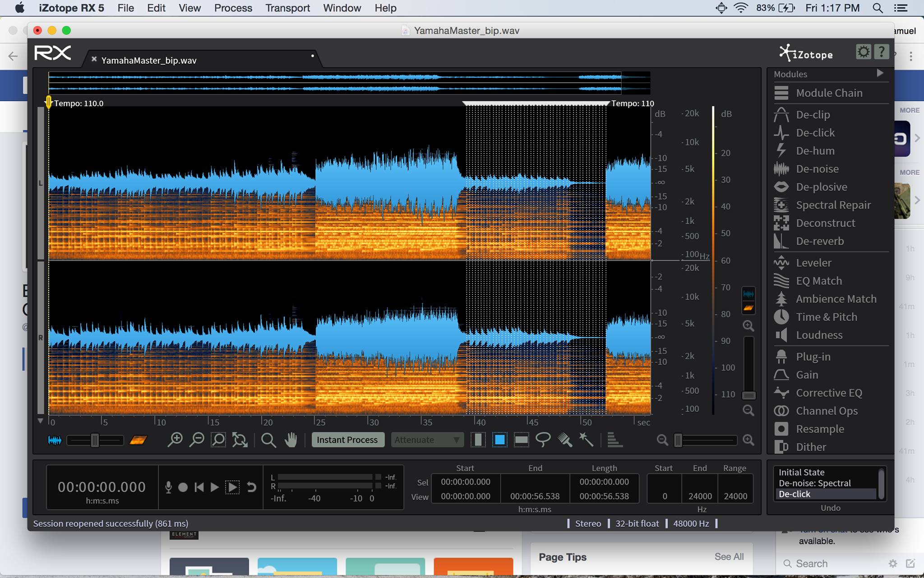Screen dimensions: 924x578
Task: Adjust the waveform/spectrogram opacity slider
Action: pos(95,440)
